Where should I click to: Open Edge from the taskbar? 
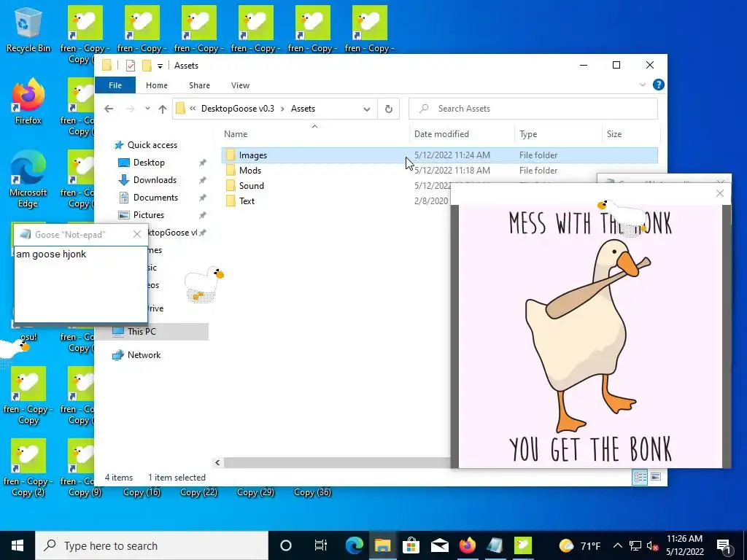click(x=354, y=545)
